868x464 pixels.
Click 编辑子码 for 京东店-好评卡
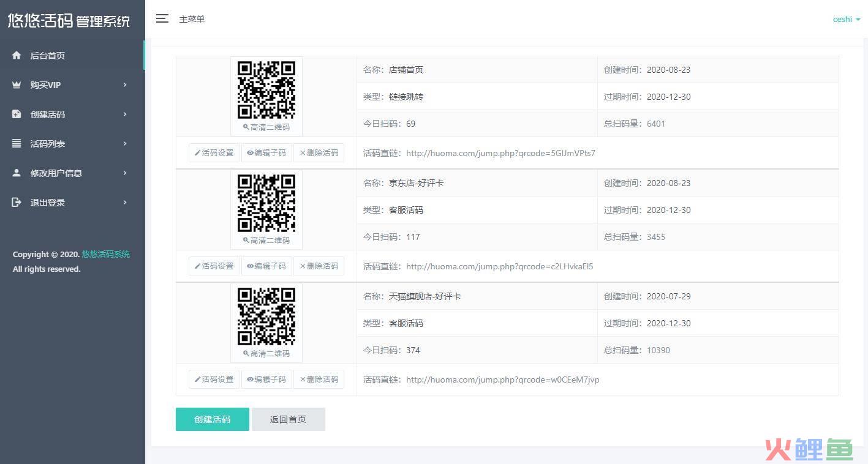click(x=266, y=266)
